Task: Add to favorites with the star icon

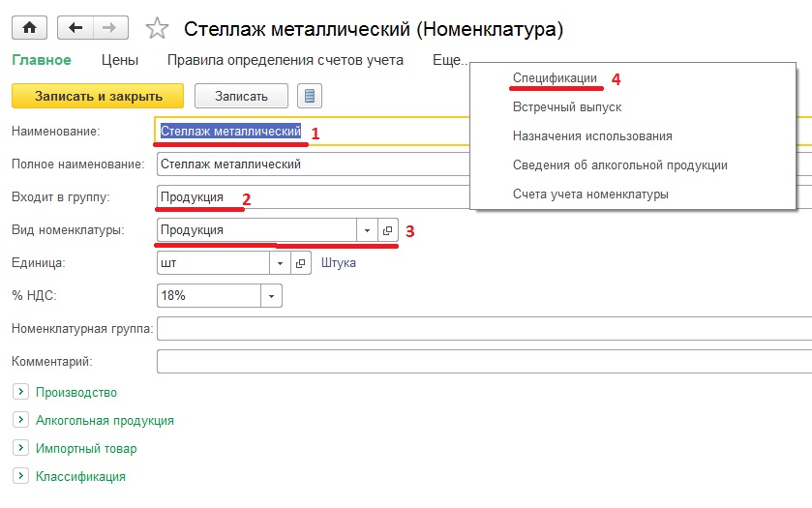Action: [x=157, y=30]
